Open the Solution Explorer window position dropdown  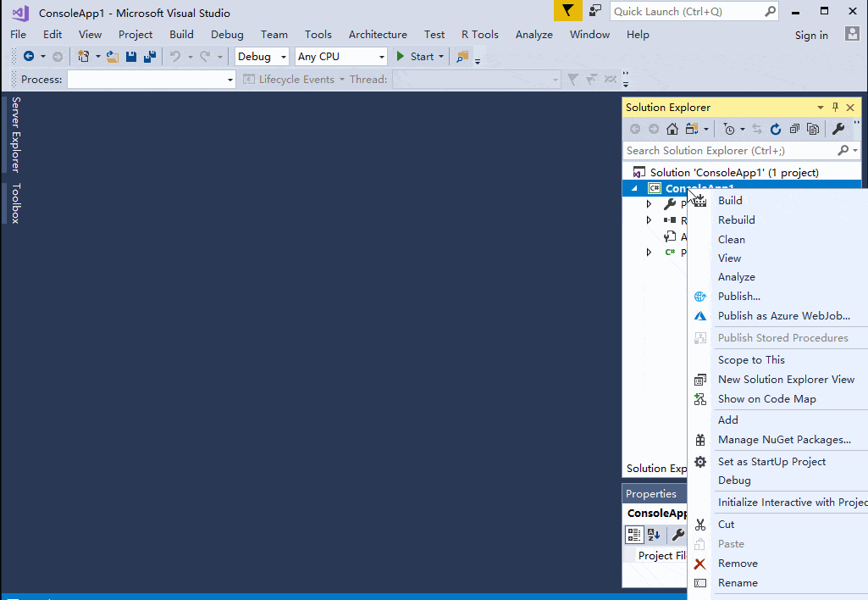click(821, 107)
